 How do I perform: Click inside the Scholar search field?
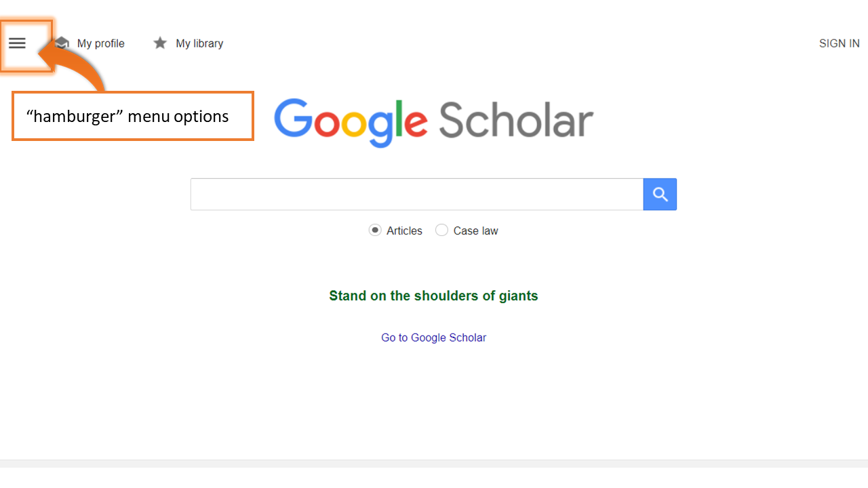417,195
